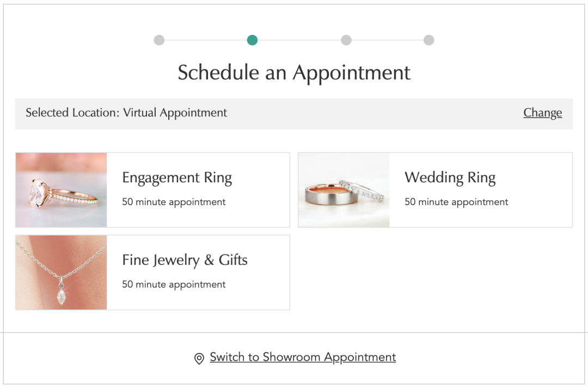Screen dimensions: 588x389
Task: Select the fourth progress step dot
Action: pyautogui.click(x=429, y=40)
